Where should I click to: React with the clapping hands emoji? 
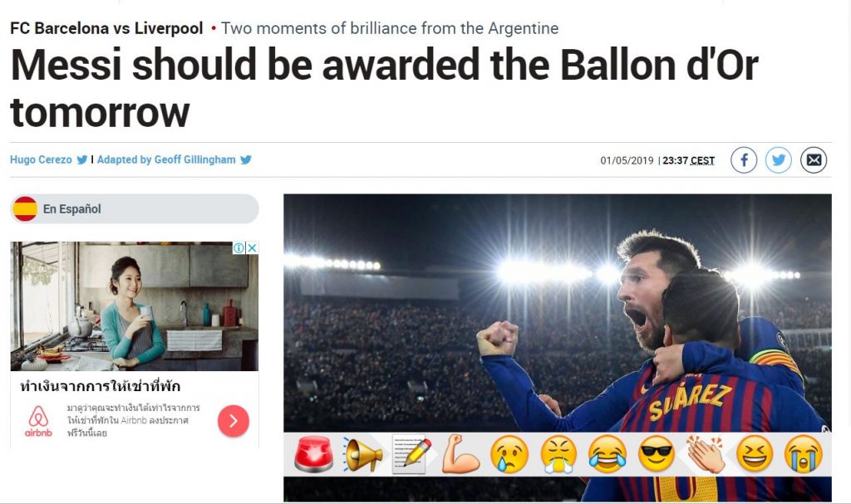point(705,454)
